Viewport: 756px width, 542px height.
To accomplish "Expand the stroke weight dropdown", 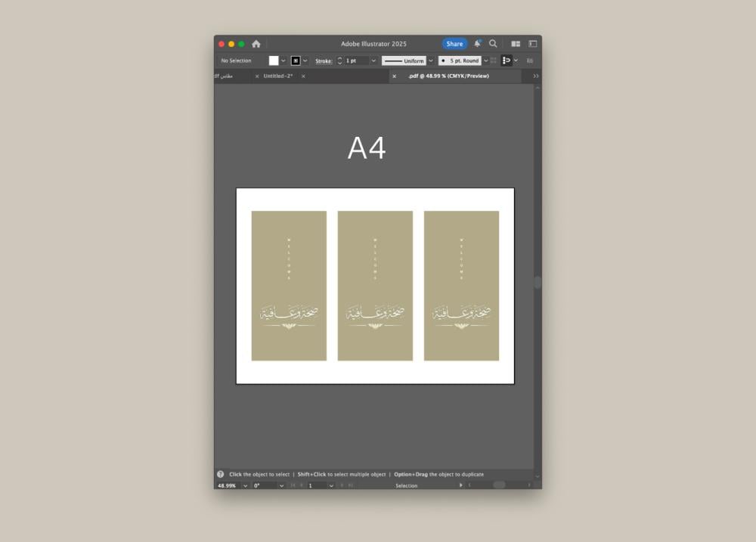I will click(373, 60).
